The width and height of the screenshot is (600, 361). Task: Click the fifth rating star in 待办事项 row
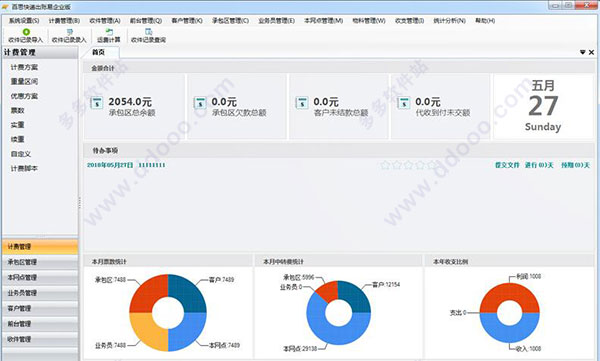432,165
